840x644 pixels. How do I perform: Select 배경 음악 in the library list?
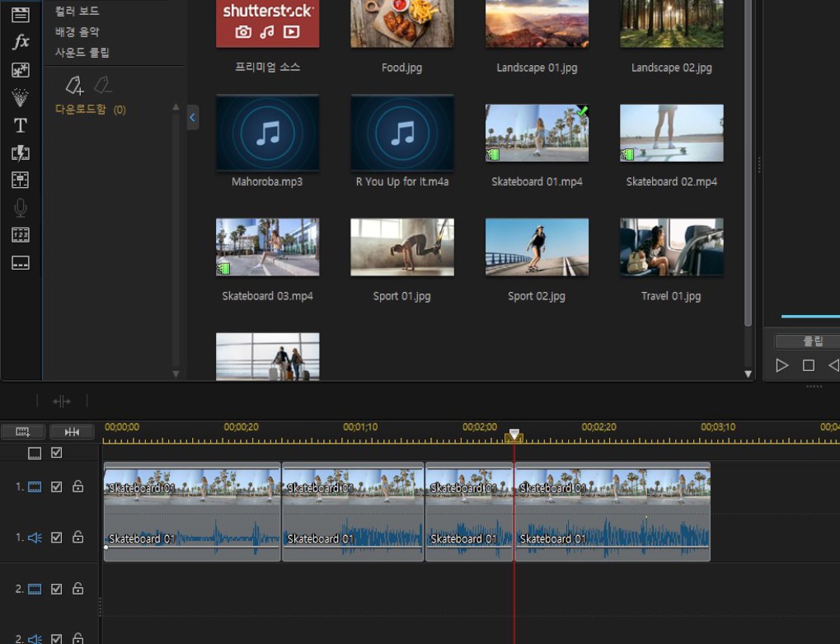(x=77, y=31)
